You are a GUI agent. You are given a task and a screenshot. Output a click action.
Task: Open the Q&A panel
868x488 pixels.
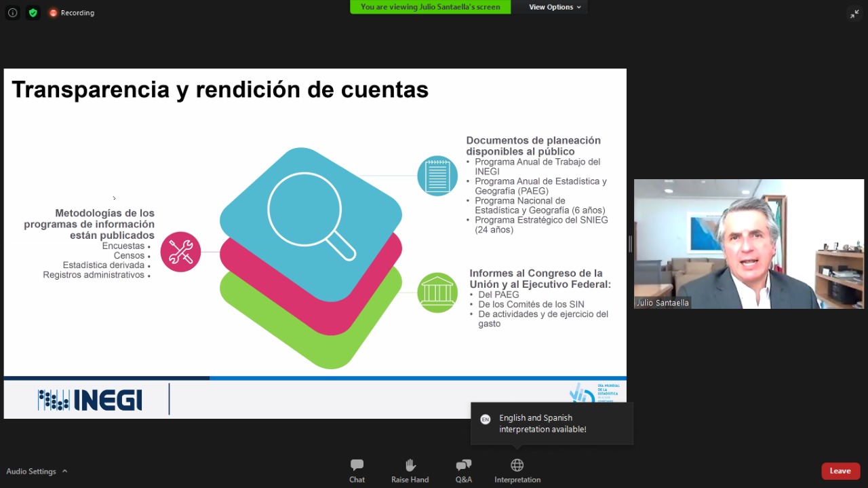click(464, 470)
